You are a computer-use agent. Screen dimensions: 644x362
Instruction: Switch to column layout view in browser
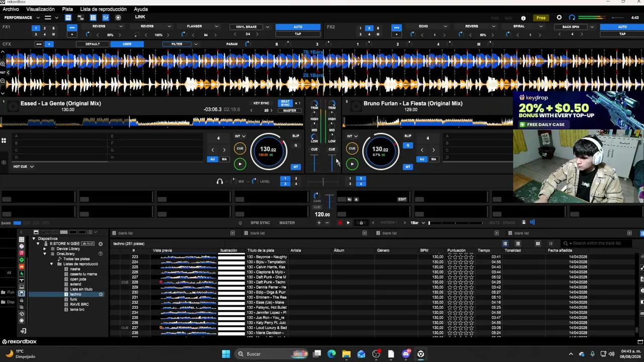tap(537, 244)
